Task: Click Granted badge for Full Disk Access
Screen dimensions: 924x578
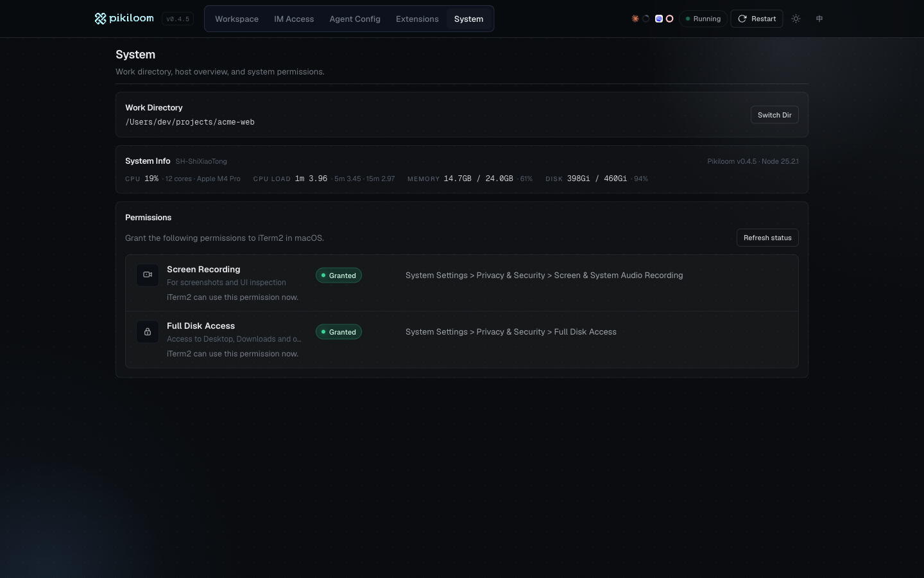Action: pyautogui.click(x=339, y=332)
